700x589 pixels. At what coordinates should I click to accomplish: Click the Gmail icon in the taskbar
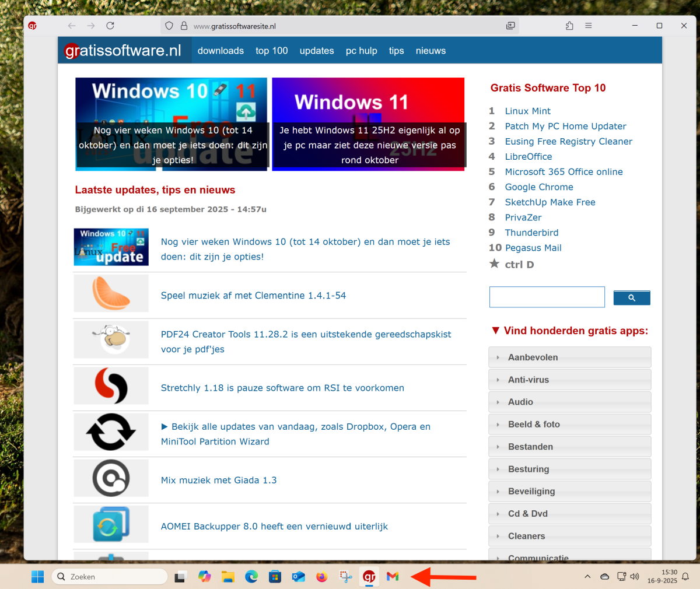coord(393,577)
